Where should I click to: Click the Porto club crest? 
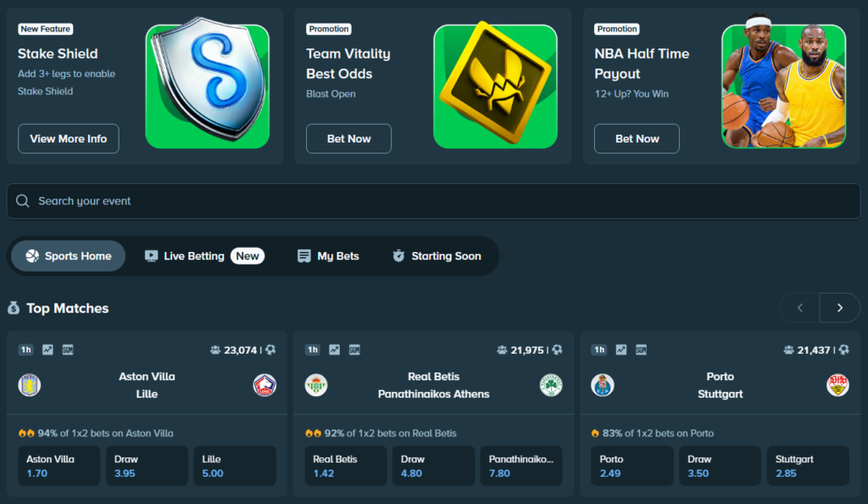click(x=603, y=385)
